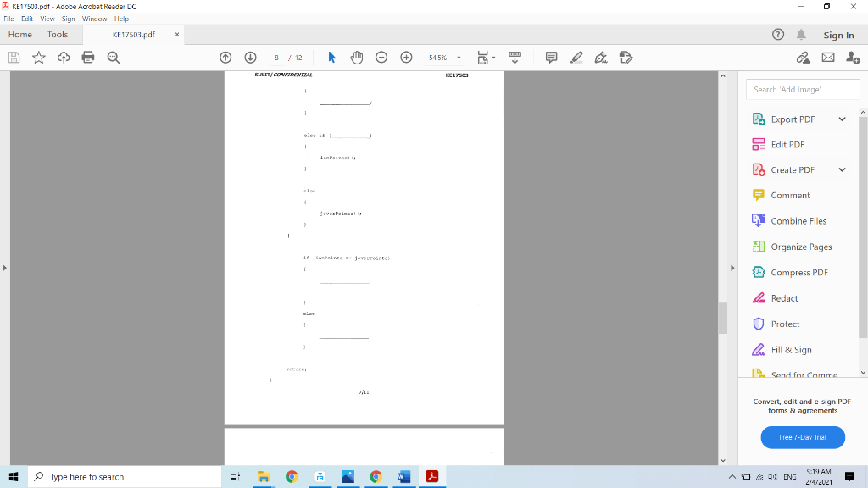Screen dimensions: 868x488
Task: Click the Sign In link
Action: click(x=838, y=35)
